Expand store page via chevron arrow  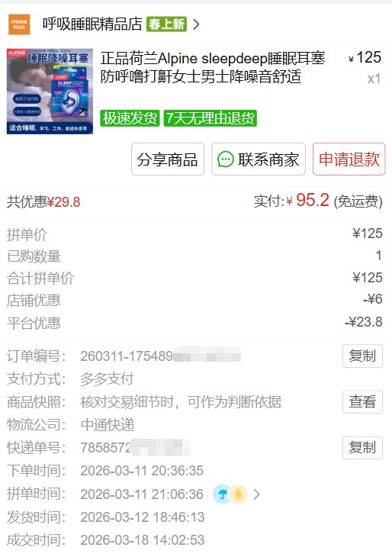click(x=196, y=24)
